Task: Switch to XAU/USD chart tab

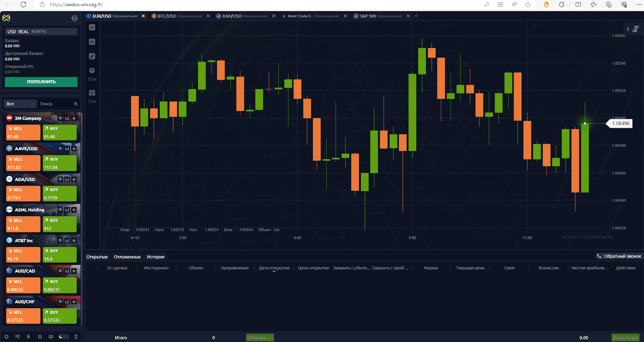Action: point(242,16)
